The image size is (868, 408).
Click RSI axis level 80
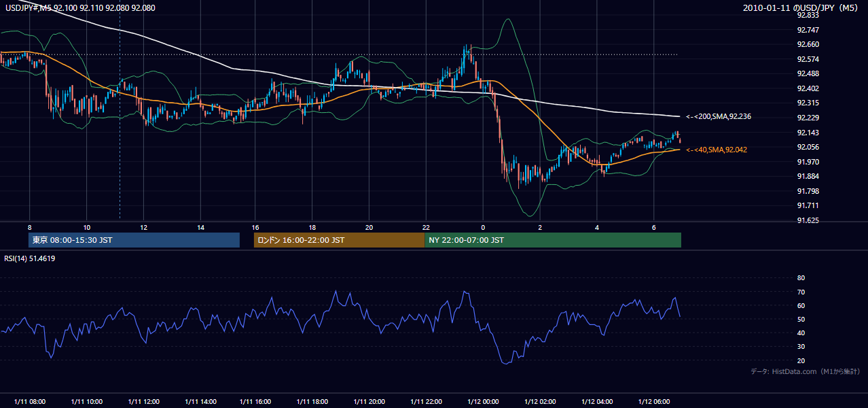click(x=801, y=278)
